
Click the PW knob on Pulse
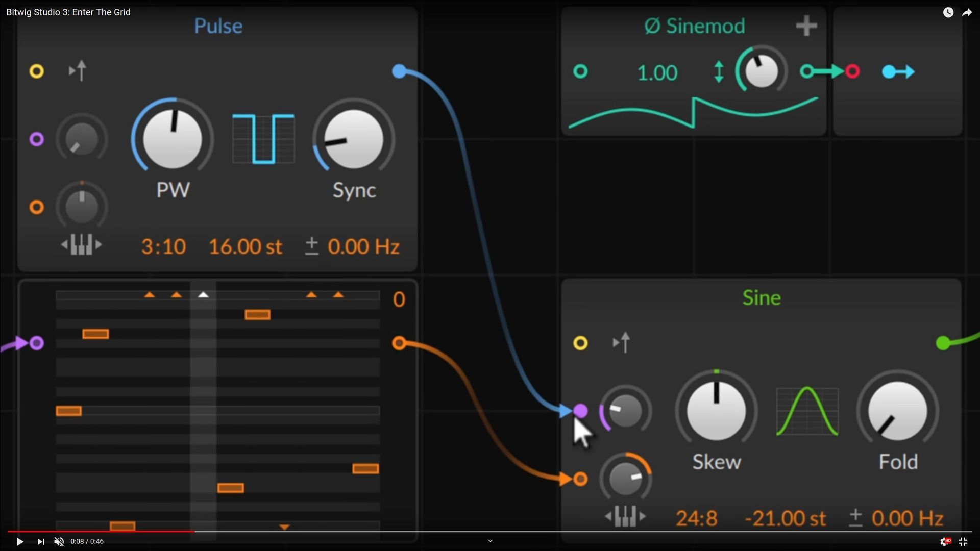click(x=173, y=139)
